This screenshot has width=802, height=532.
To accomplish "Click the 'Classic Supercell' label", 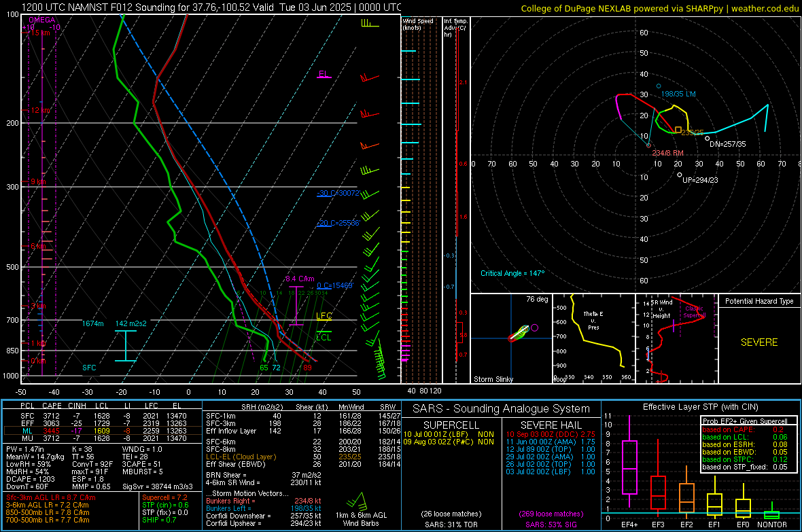I will [x=694, y=312].
